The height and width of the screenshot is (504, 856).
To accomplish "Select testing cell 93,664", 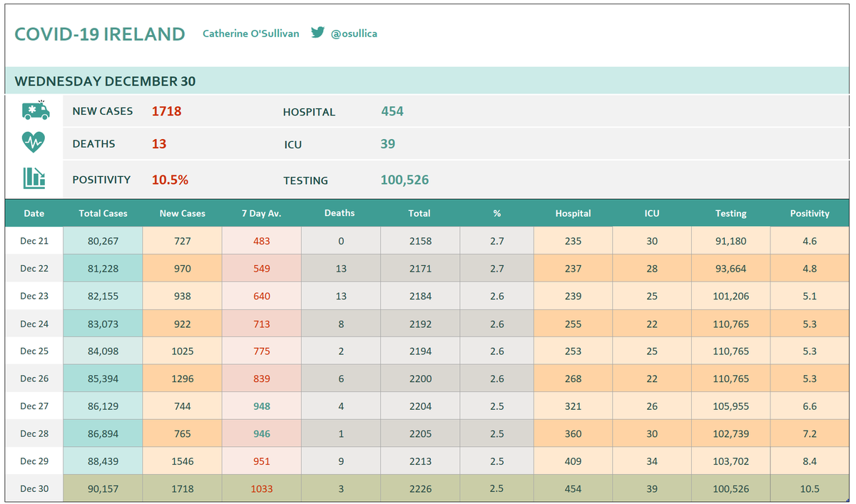I will (x=730, y=269).
